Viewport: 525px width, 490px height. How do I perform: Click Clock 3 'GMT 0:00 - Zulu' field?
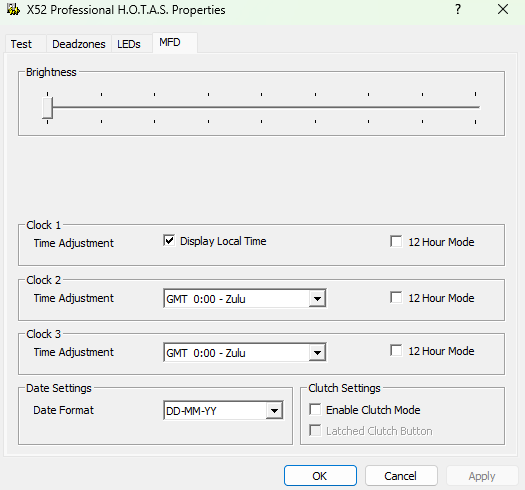pos(245,352)
